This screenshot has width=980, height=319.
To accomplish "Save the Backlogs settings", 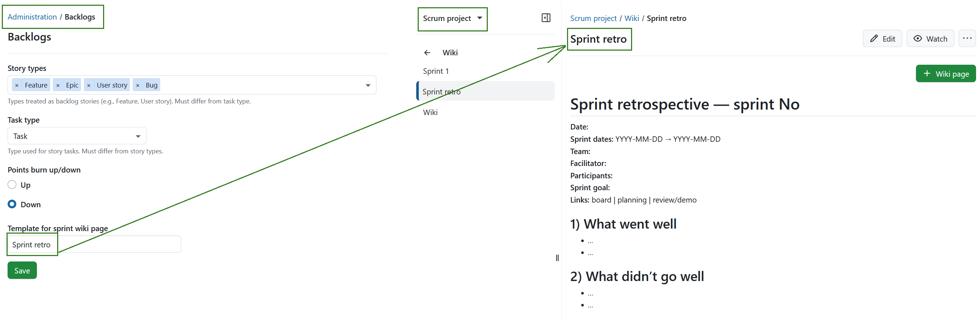I will (x=22, y=271).
